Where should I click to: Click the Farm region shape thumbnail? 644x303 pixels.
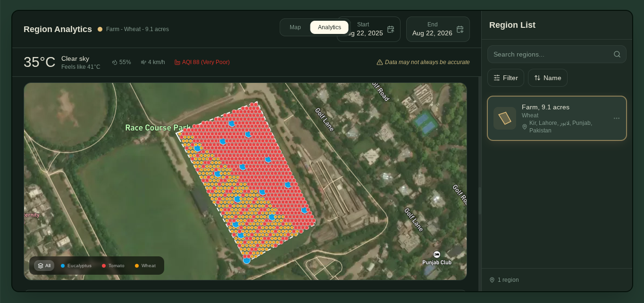(505, 118)
